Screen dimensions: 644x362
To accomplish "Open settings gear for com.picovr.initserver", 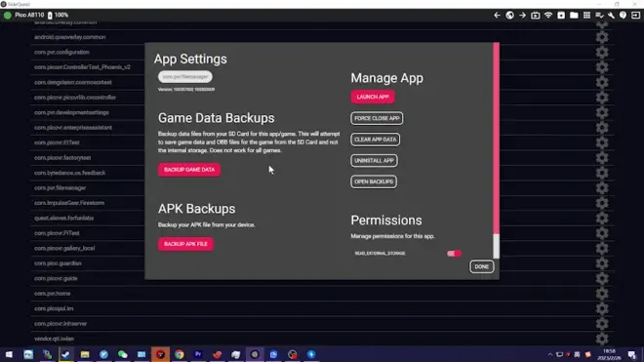I will pyautogui.click(x=602, y=324).
